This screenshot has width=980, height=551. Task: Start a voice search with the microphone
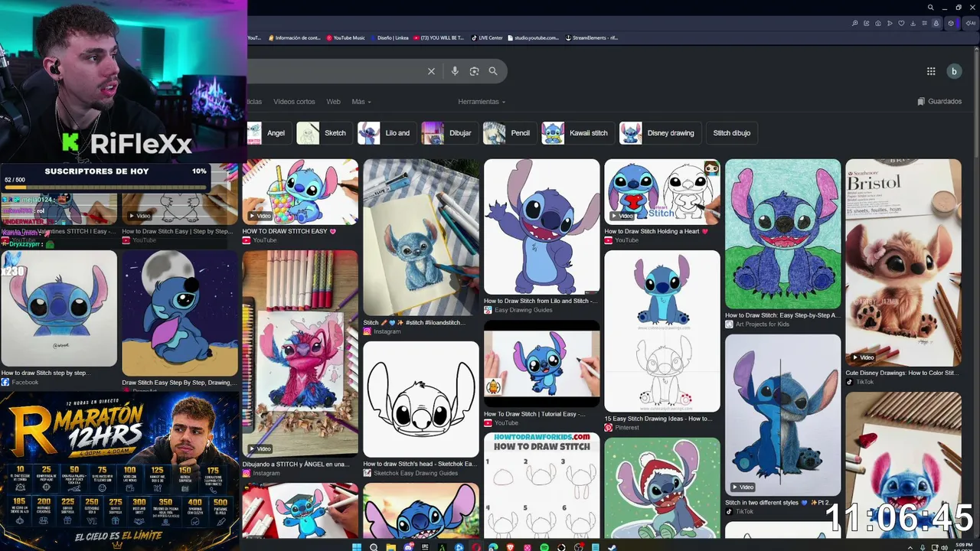pyautogui.click(x=455, y=71)
